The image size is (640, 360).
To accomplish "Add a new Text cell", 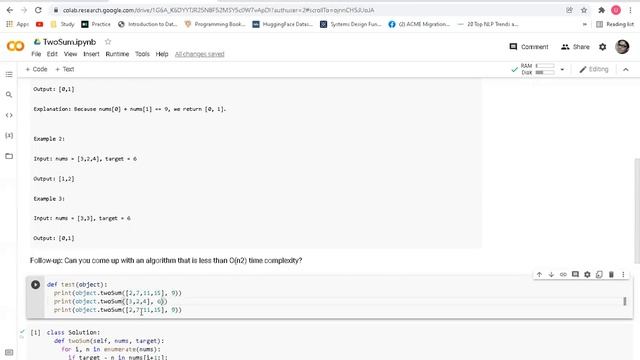I will [x=64, y=69].
